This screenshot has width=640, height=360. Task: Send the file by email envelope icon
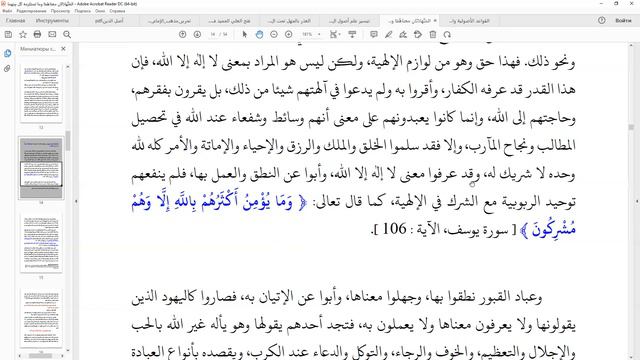pyautogui.click(x=52, y=35)
